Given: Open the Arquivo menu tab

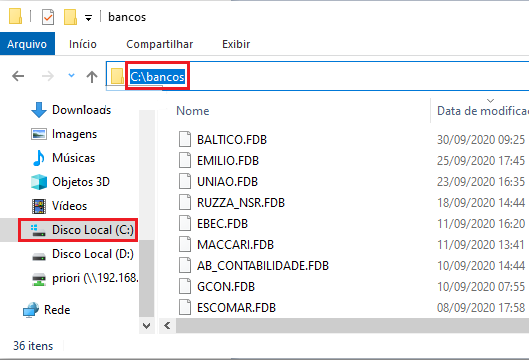Looking at the screenshot, I should click(27, 44).
